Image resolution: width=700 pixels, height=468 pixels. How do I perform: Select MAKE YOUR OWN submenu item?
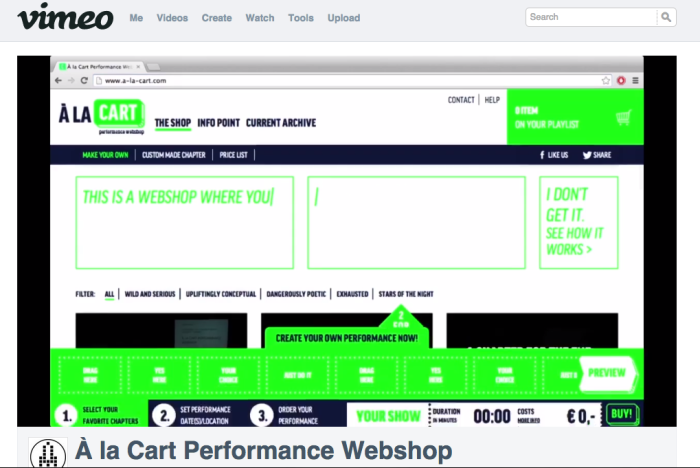pos(105,155)
